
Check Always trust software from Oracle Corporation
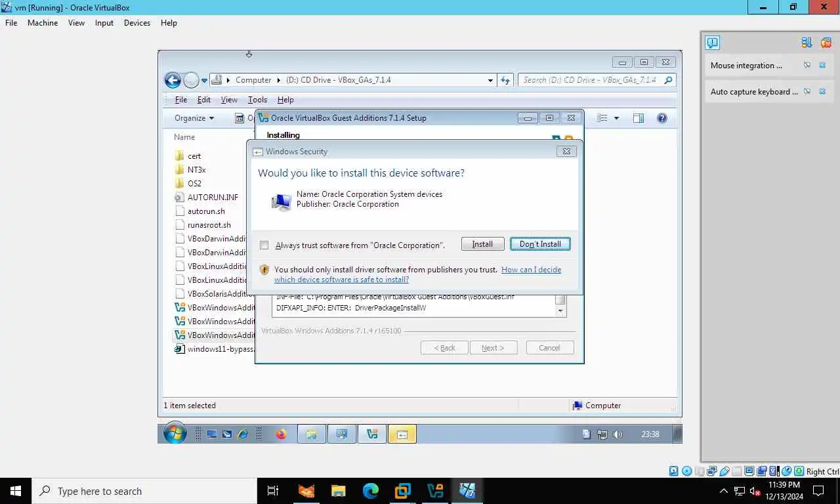(264, 245)
